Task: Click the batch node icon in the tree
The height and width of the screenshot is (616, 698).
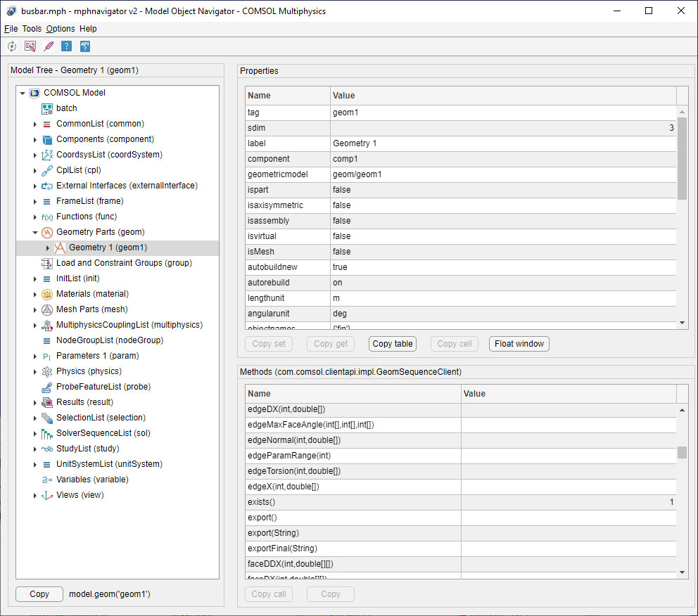Action: (x=48, y=108)
